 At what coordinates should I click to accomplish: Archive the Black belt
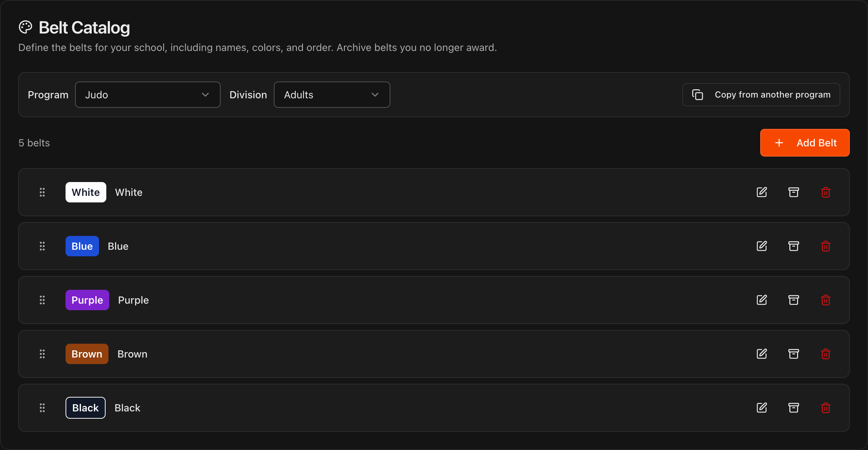coord(794,408)
